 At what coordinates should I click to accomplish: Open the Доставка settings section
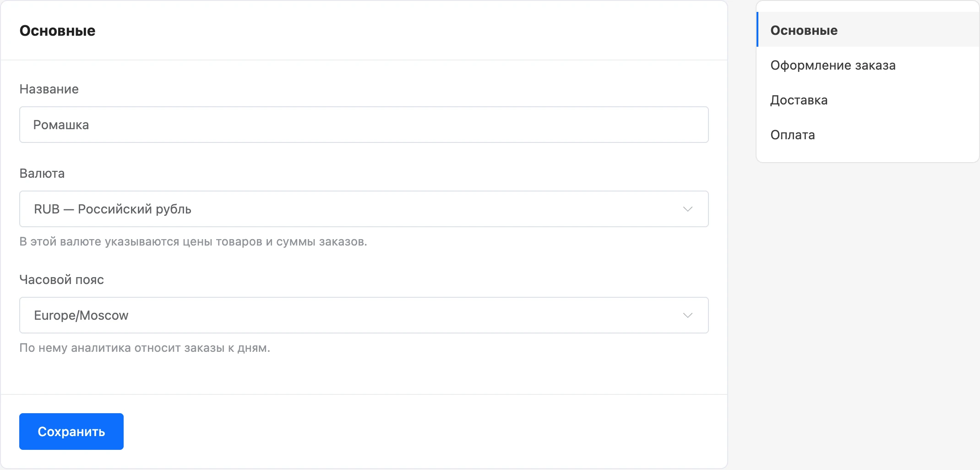click(x=868, y=100)
